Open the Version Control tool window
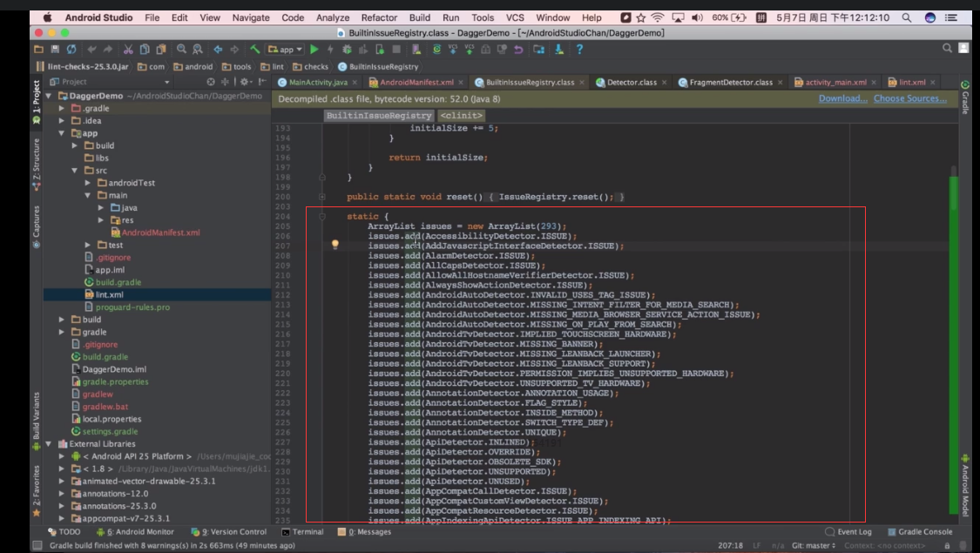Image resolution: width=980 pixels, height=553 pixels. pos(229,532)
